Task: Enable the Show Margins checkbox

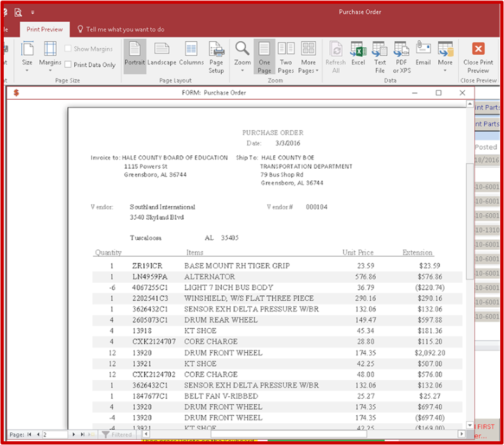Action: pos(68,48)
